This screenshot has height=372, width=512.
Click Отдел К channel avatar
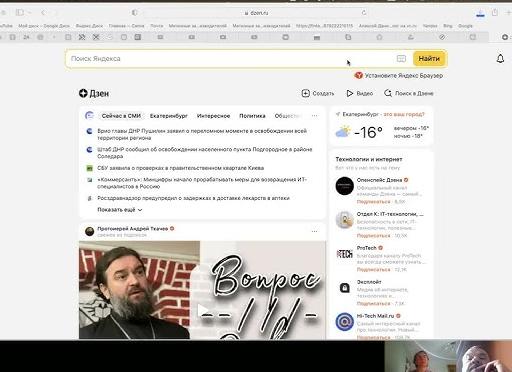(x=344, y=220)
